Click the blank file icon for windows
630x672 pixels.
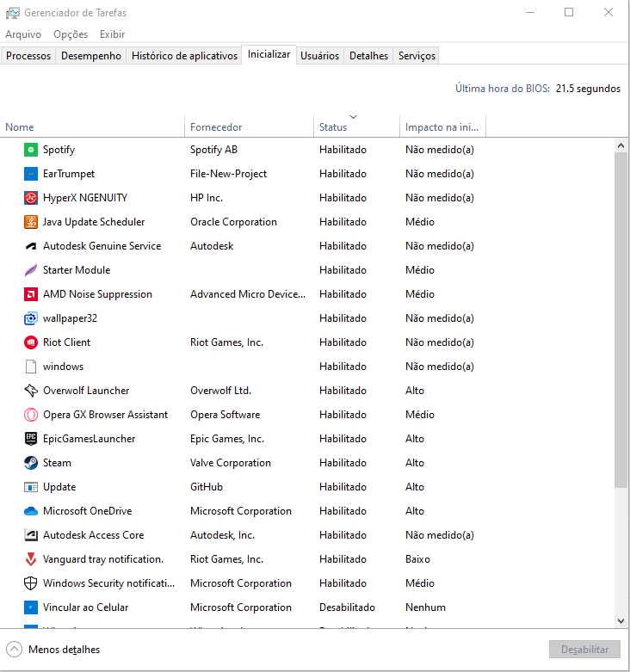pyautogui.click(x=31, y=367)
